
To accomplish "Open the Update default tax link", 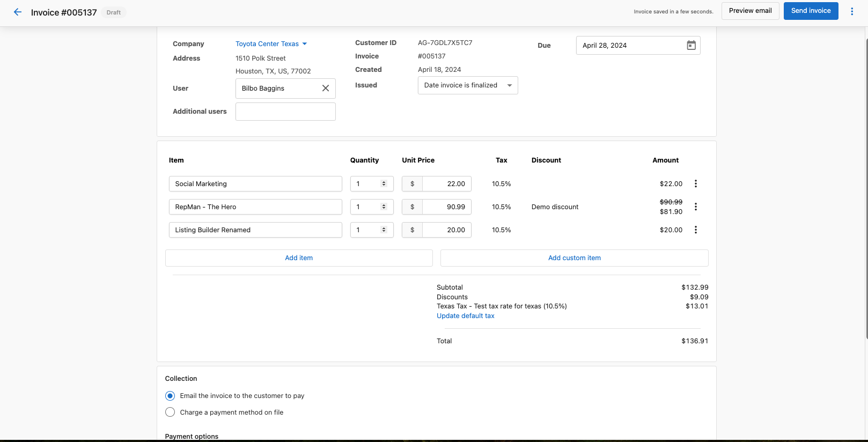I will (466, 316).
